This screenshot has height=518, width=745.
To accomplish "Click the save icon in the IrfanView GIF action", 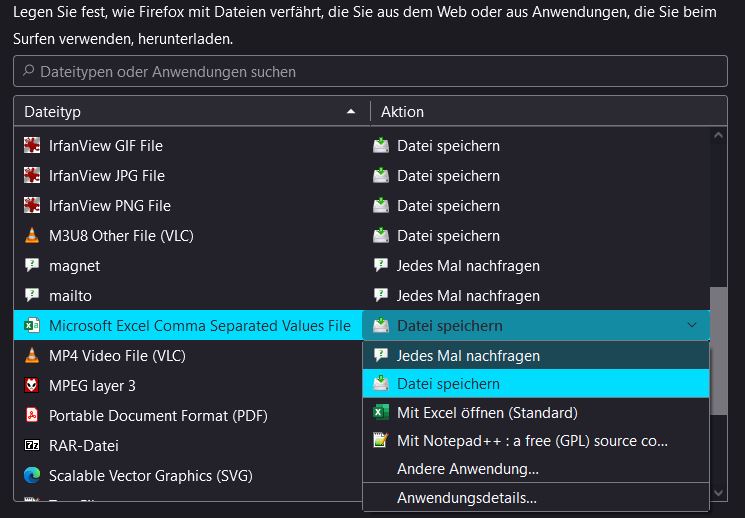I will [381, 145].
